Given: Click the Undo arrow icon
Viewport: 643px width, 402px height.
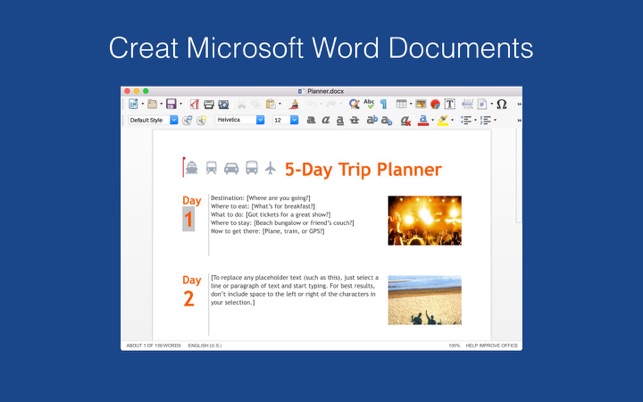Looking at the screenshot, I should pyautogui.click(x=312, y=104).
